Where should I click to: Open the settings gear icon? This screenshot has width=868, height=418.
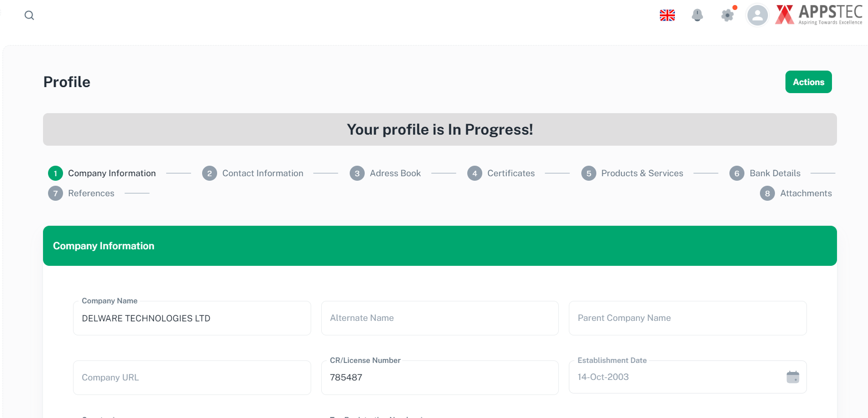[x=727, y=16]
